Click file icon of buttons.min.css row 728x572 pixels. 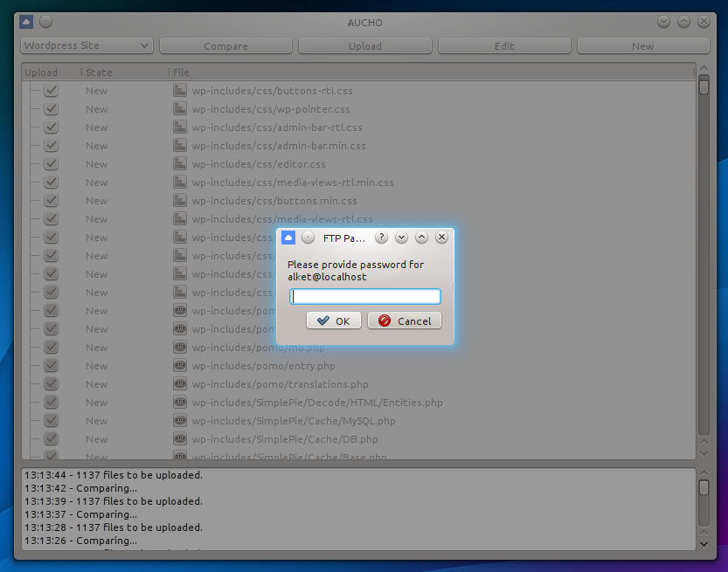pos(180,200)
